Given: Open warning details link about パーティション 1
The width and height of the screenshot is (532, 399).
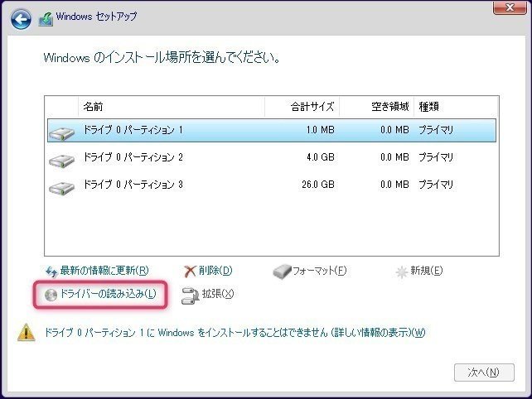Looking at the screenshot, I should pyautogui.click(x=235, y=333).
